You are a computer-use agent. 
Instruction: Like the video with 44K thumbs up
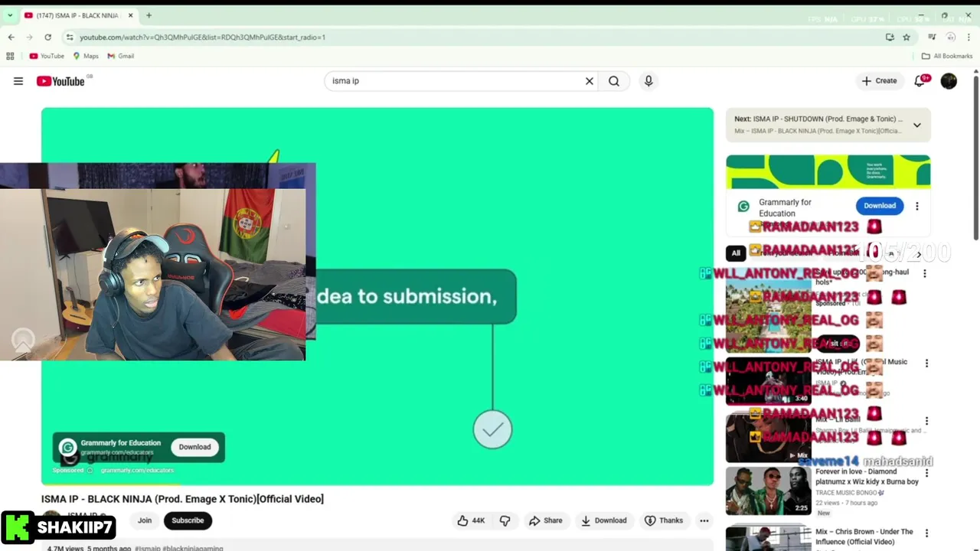(x=471, y=520)
